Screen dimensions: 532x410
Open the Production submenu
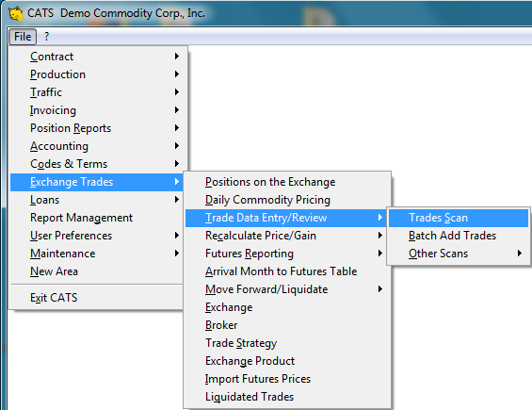(97, 74)
